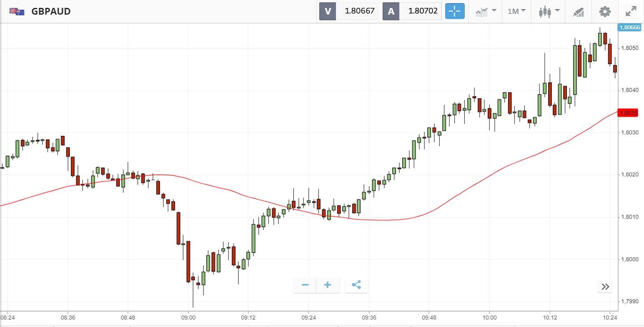Open the candlestick chart type dropdown
The height and width of the screenshot is (327, 644).
(x=549, y=11)
